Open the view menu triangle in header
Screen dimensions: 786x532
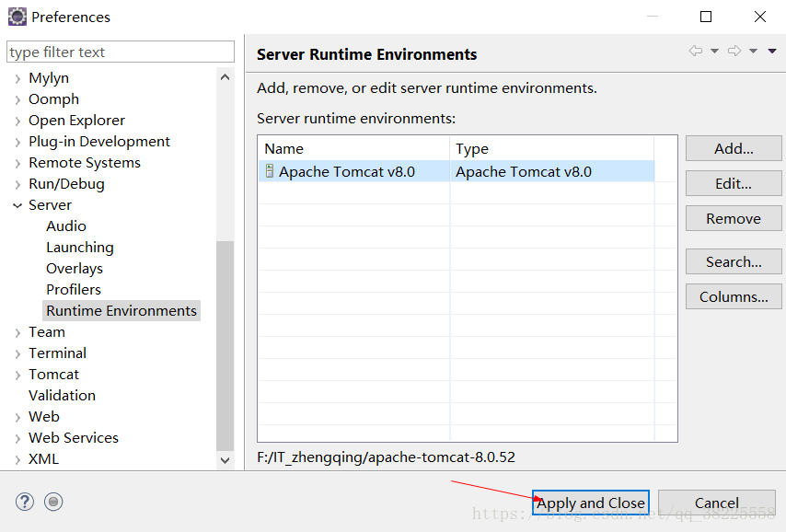(x=772, y=52)
